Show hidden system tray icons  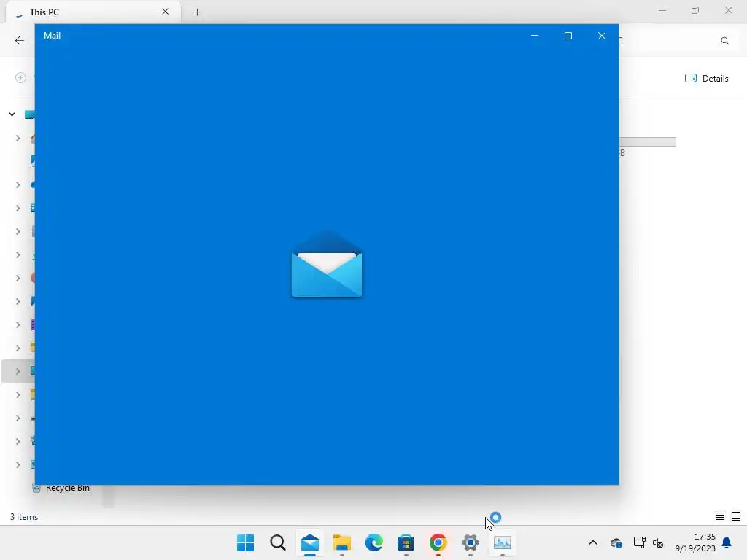pos(593,542)
